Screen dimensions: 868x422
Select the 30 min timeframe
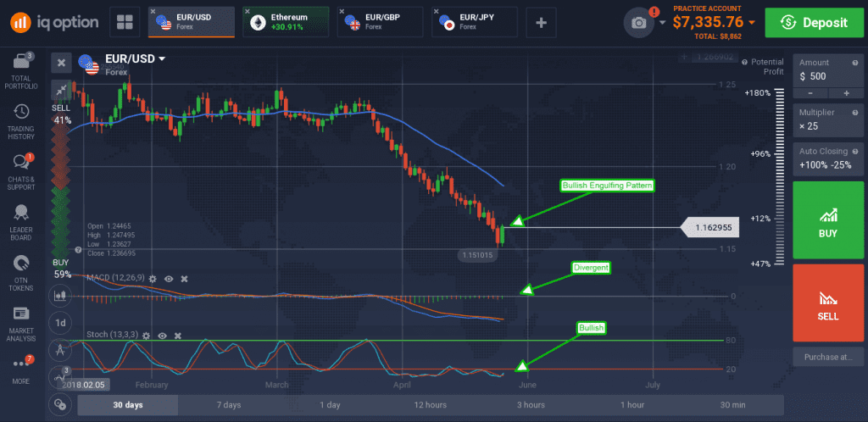tap(733, 405)
